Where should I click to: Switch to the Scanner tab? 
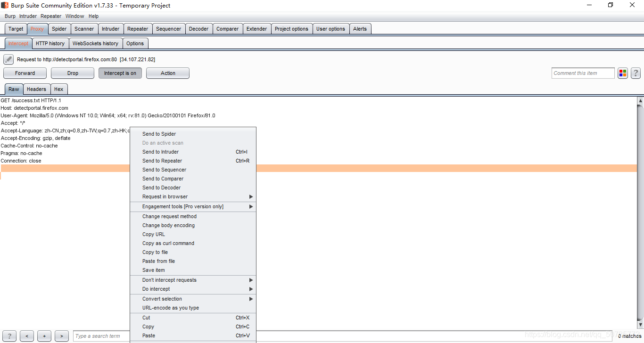click(x=84, y=29)
